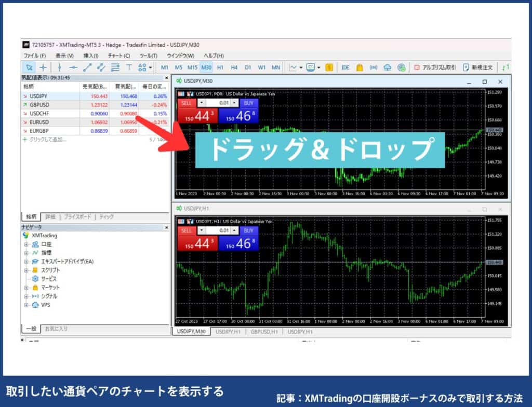Click the 新規注文 button
The height and width of the screenshot is (407, 532).
click(x=478, y=67)
